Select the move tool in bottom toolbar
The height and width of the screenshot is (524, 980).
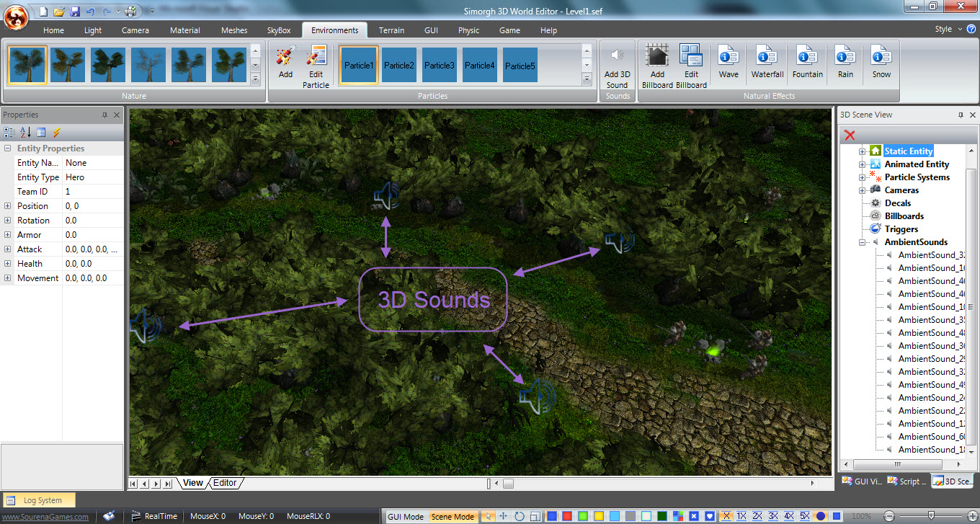pos(502,516)
